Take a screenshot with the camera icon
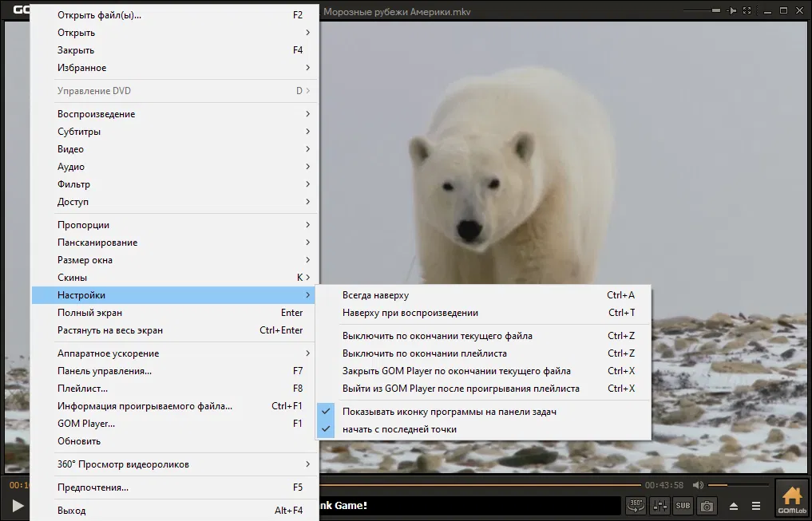Image resolution: width=812 pixels, height=521 pixels. 707,505
